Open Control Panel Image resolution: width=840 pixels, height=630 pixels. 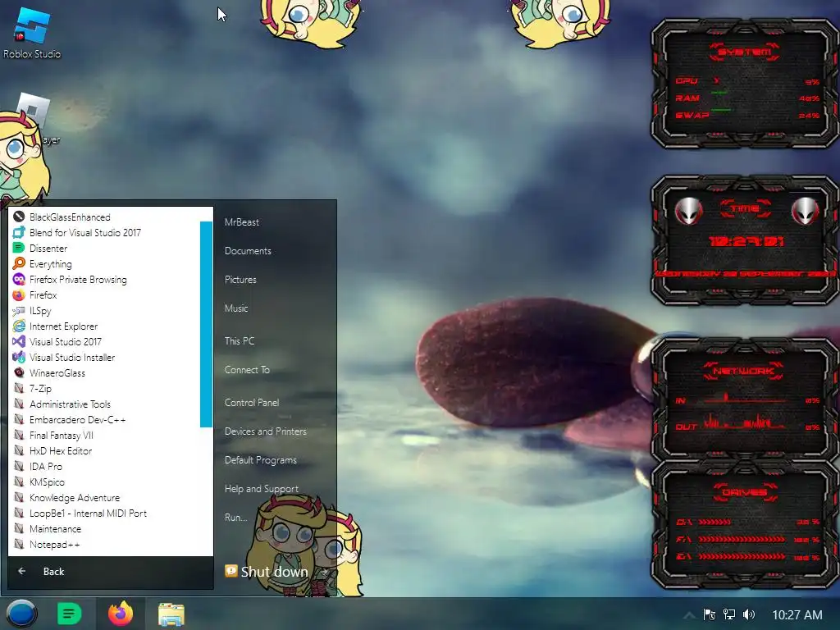point(251,402)
